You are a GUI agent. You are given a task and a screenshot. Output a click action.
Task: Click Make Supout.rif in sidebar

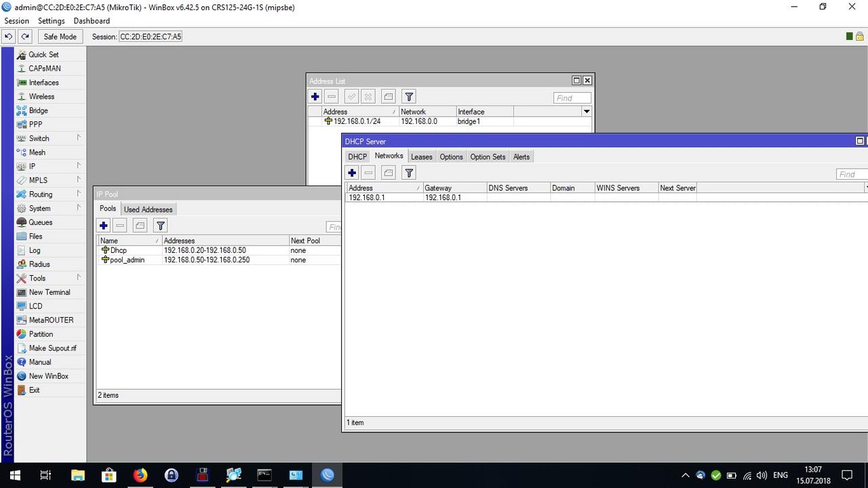[x=52, y=348]
